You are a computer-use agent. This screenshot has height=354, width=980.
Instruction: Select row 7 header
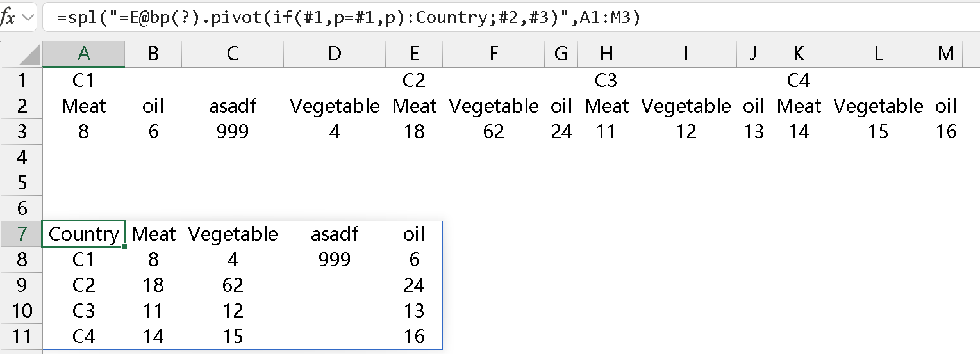(21, 234)
